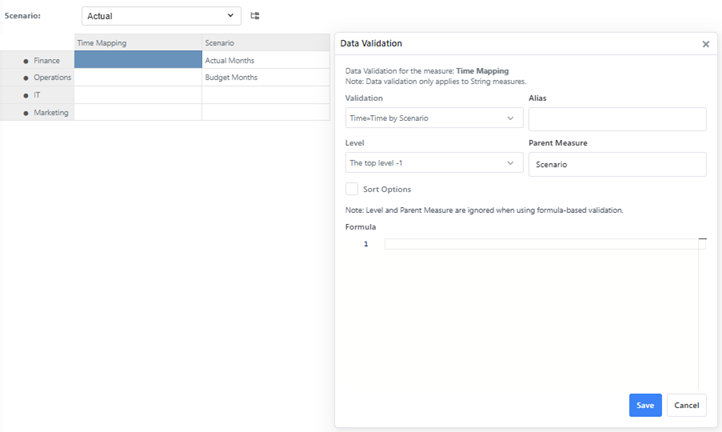Select the Operations row header
The width and height of the screenshot is (722, 432).
37,77
